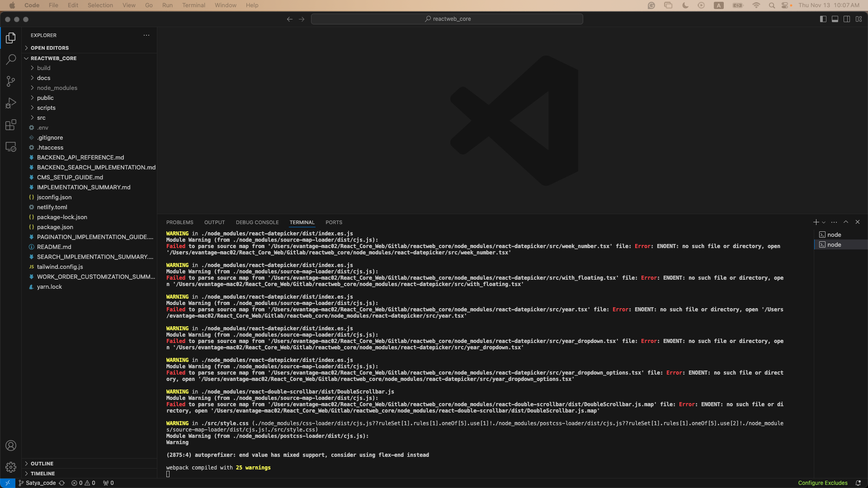Open the Search view in activity bar
The image size is (868, 488).
11,59
